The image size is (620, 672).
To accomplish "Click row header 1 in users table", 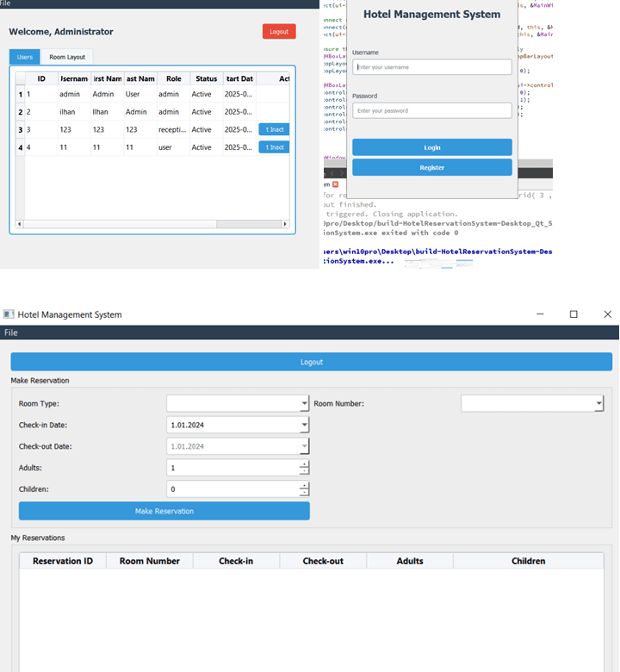I will click(20, 94).
